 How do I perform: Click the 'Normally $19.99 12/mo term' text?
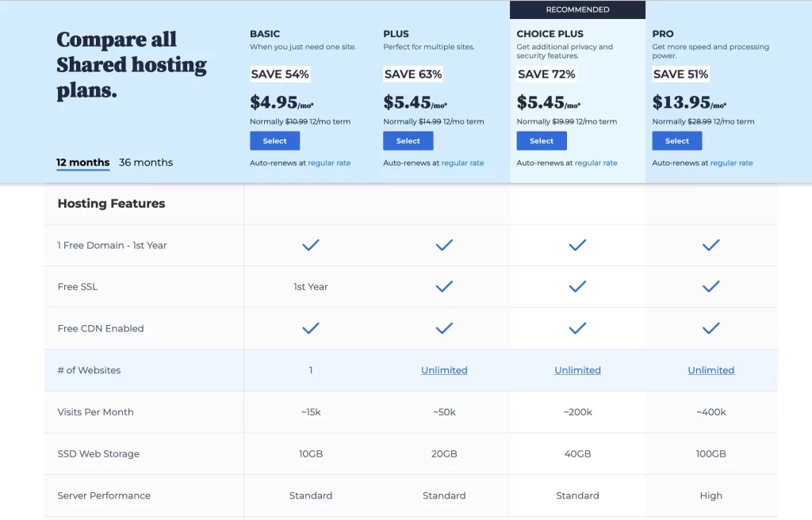pyautogui.click(x=566, y=122)
